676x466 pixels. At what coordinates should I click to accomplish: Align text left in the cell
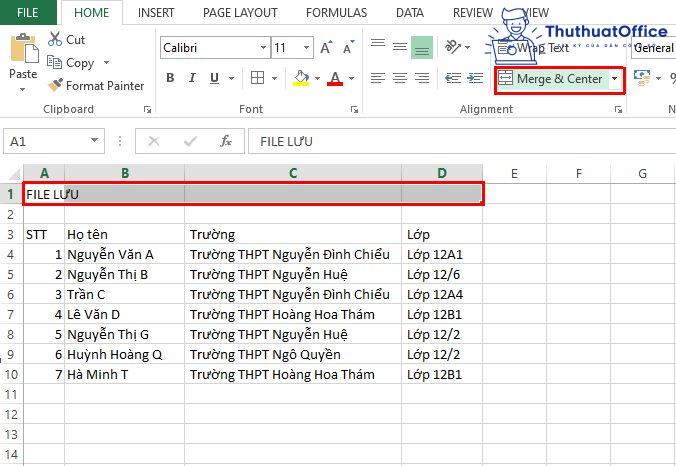tap(378, 78)
